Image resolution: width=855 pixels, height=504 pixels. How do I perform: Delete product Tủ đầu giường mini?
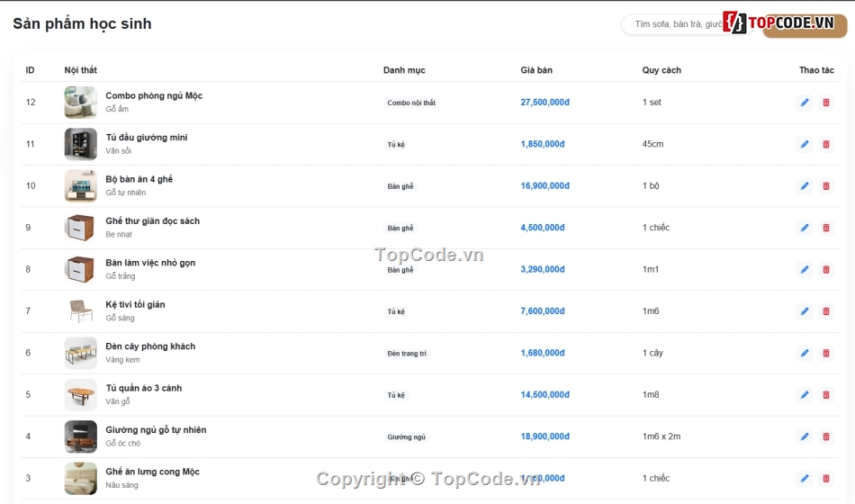tap(826, 144)
